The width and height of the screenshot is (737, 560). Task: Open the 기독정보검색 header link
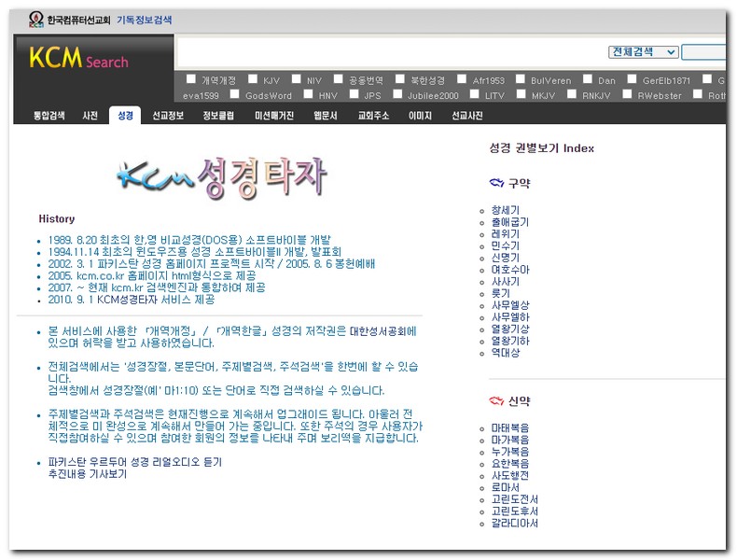[x=145, y=19]
